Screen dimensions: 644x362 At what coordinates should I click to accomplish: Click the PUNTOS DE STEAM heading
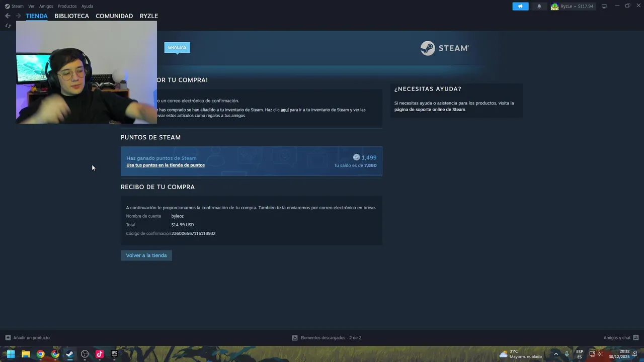tap(150, 137)
